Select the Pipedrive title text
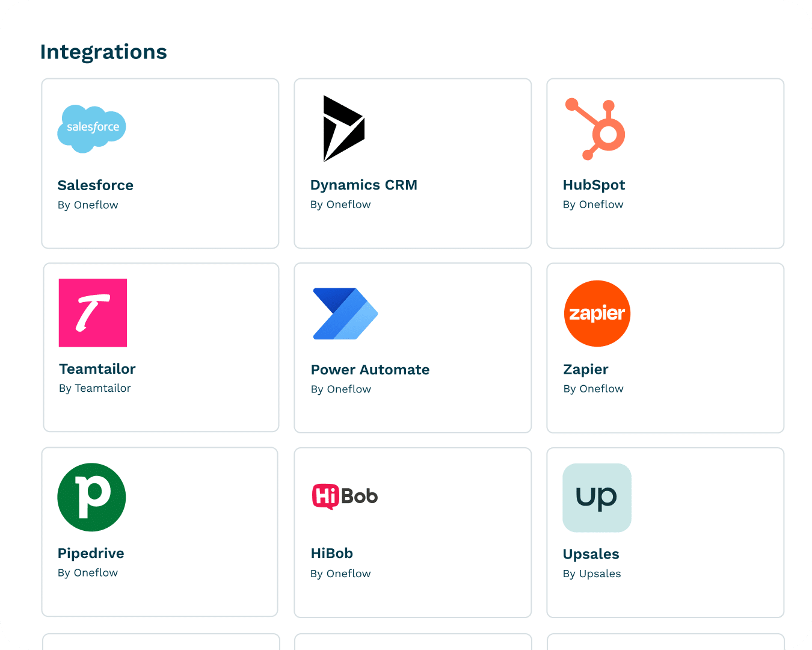Viewport: 812px width, 650px height. coord(91,553)
